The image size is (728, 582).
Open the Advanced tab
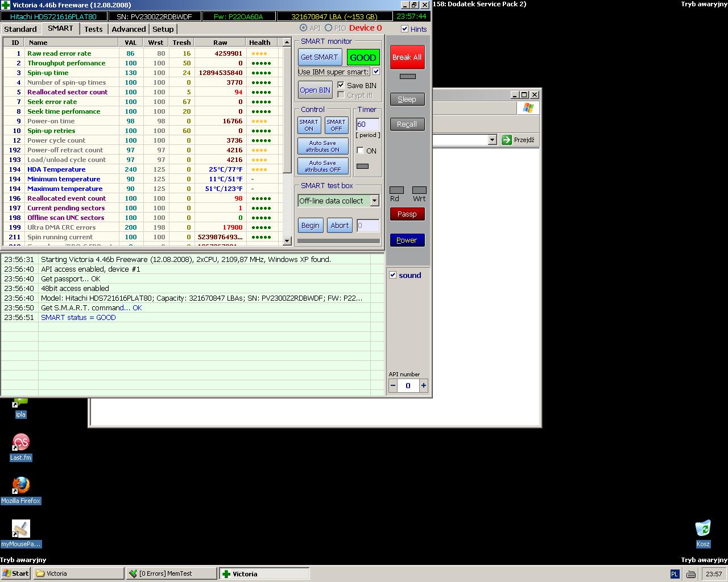click(129, 29)
